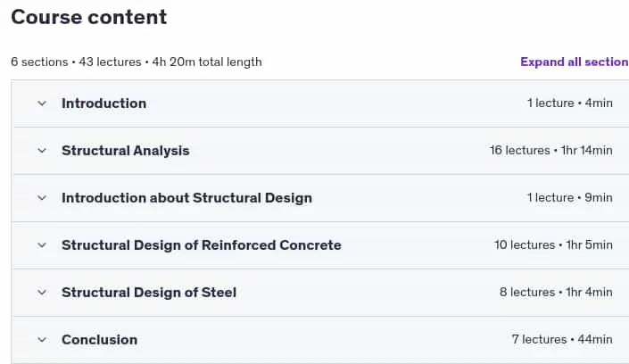Click the 1 lecture 9min label

(570, 198)
